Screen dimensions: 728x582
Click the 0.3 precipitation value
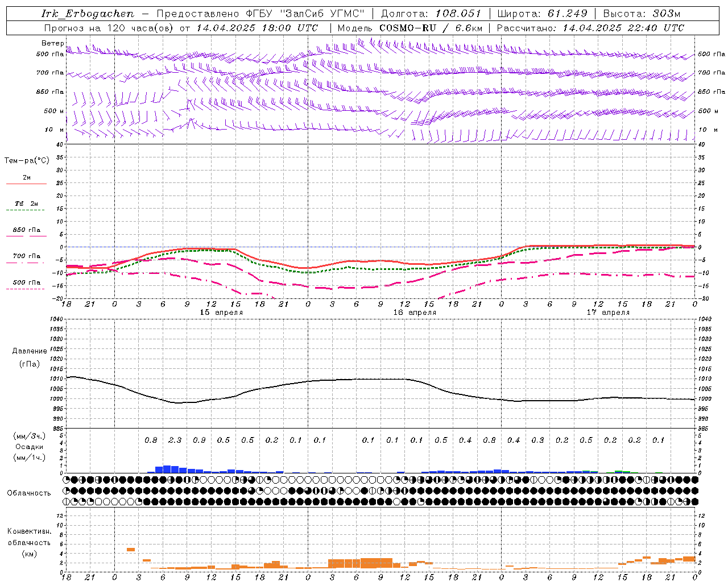537,440
